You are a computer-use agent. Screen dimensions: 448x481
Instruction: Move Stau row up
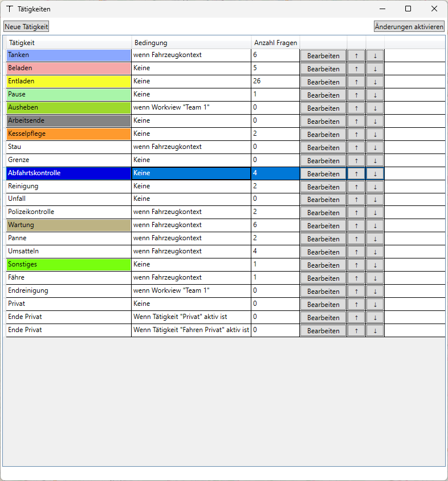(x=356, y=148)
